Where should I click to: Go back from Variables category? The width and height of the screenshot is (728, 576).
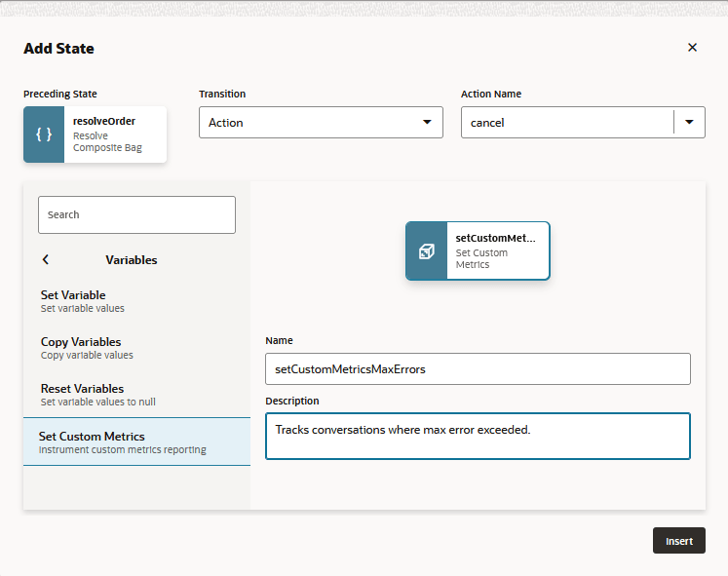coord(46,259)
